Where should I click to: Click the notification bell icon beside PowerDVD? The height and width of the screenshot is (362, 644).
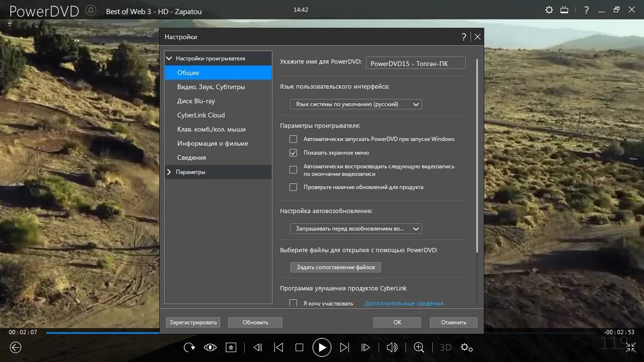[x=91, y=10]
